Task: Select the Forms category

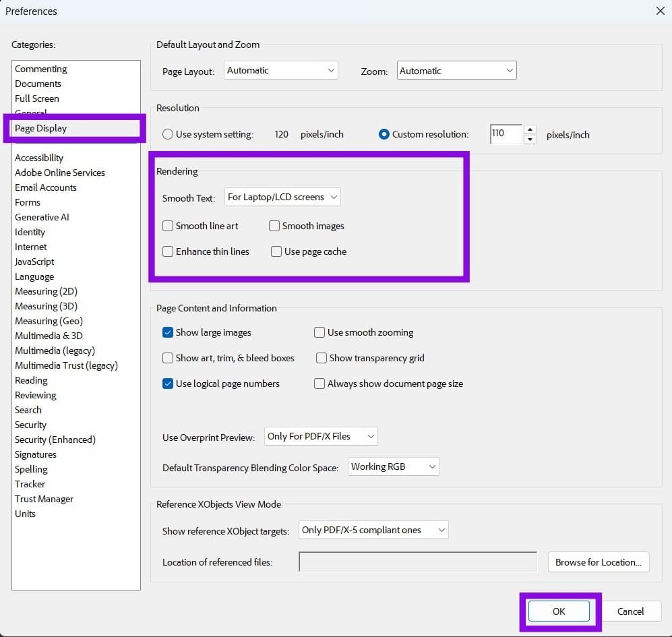Action: coord(28,202)
